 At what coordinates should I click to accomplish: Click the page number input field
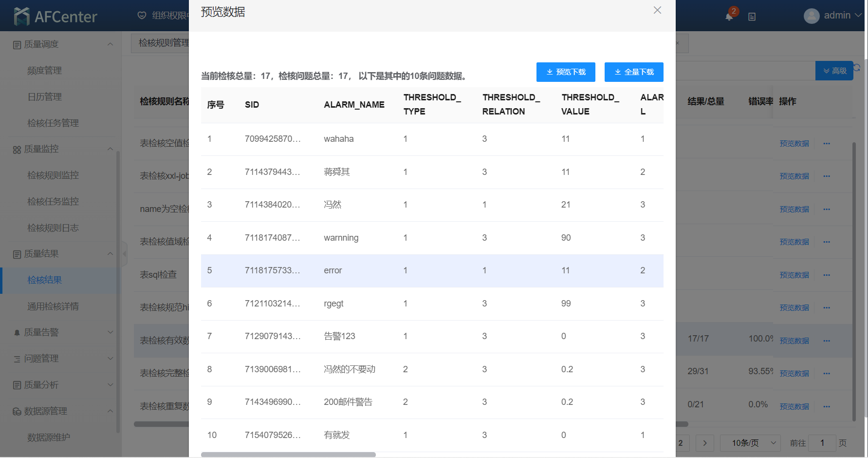click(822, 443)
